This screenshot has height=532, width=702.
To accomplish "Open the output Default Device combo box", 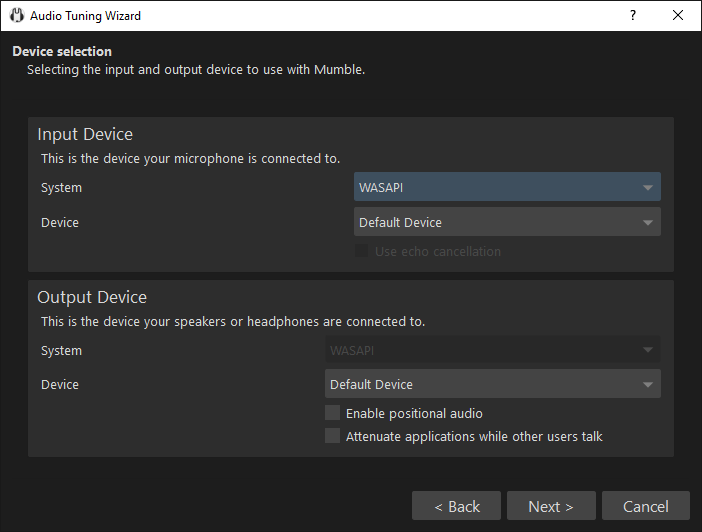I will (x=480, y=384).
